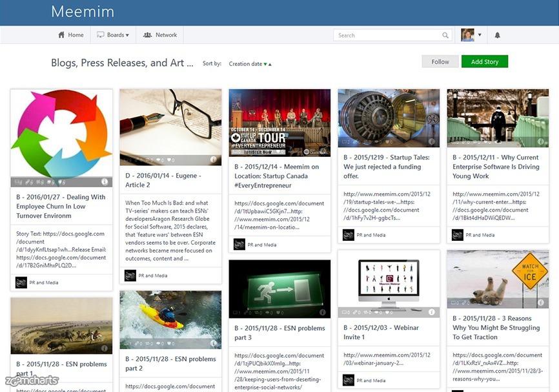
Task: Open the Boards dropdown menu
Action: tap(113, 35)
